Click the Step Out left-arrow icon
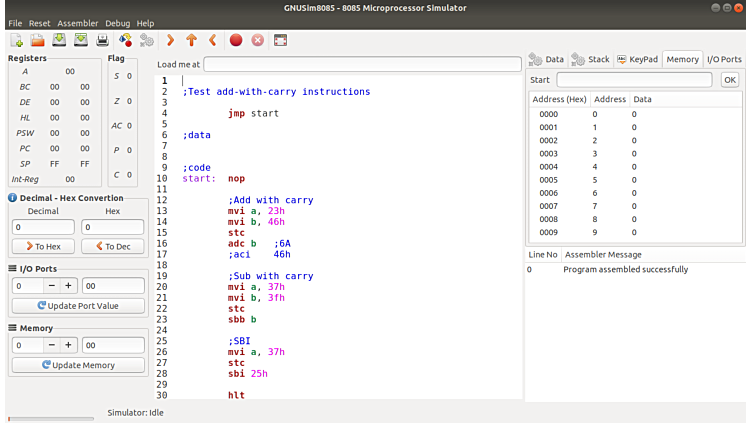 coord(212,40)
